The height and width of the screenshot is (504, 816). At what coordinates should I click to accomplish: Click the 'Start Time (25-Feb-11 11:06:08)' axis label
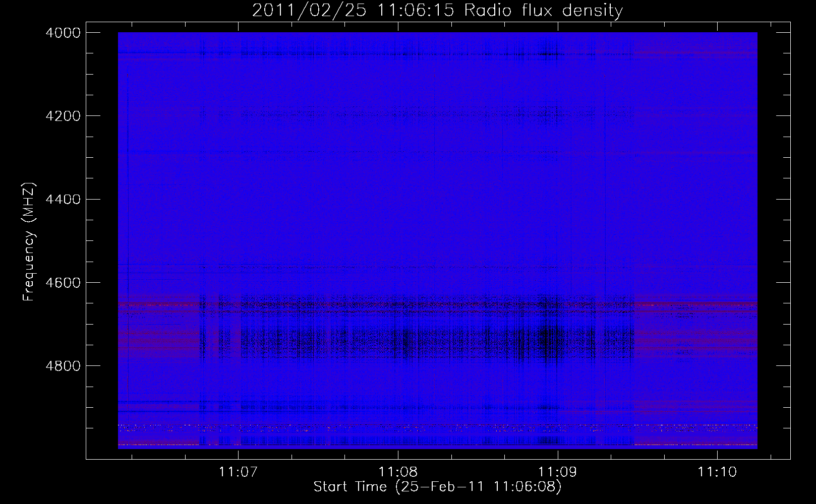[x=438, y=487]
